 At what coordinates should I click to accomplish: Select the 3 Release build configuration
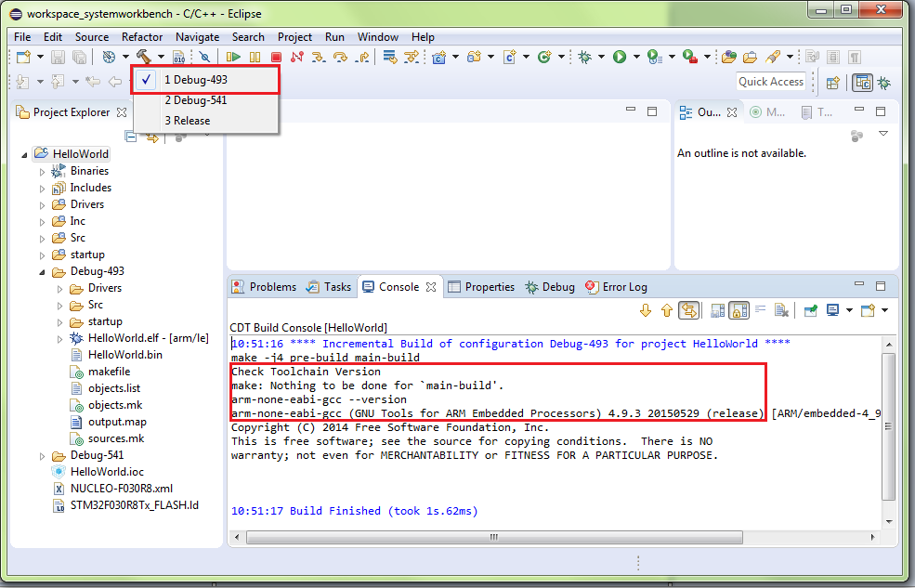(x=205, y=120)
